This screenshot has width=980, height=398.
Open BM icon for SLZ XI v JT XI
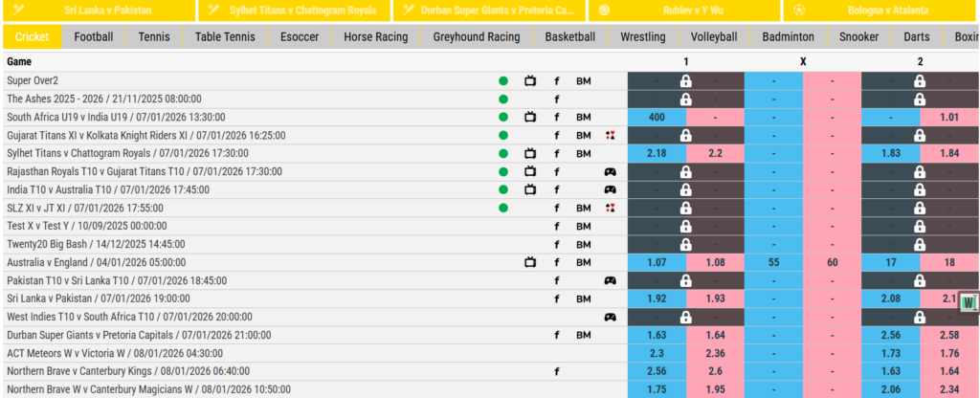pyautogui.click(x=583, y=208)
